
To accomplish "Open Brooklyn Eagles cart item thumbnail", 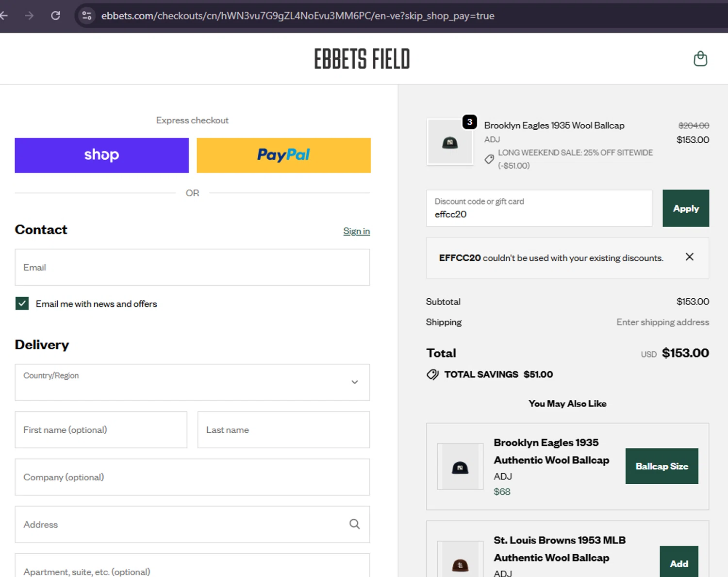I will (450, 142).
